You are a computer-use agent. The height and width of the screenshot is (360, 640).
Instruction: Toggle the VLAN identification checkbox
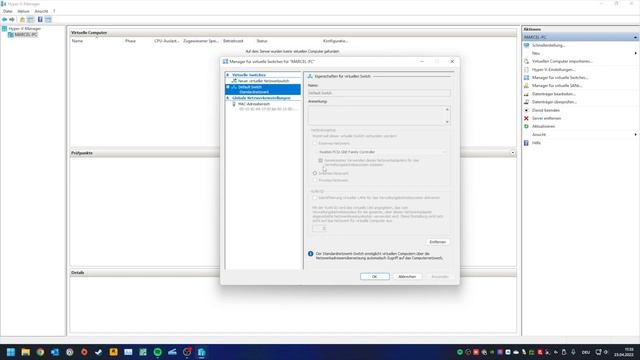(315, 198)
